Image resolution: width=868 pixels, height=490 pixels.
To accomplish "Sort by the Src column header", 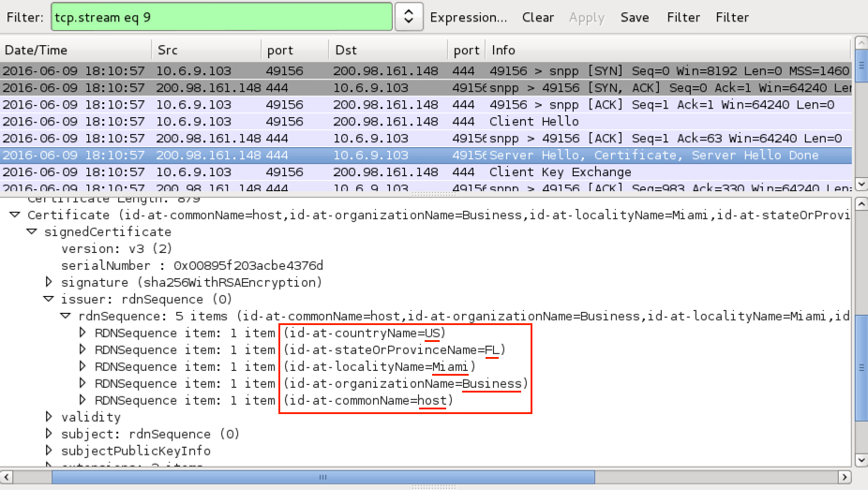I will 206,50.
